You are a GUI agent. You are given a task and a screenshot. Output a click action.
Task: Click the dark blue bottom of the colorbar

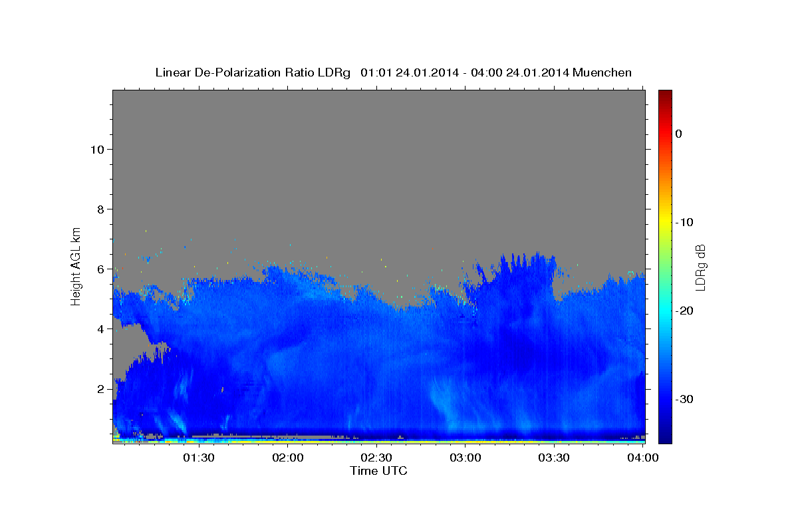tap(665, 436)
